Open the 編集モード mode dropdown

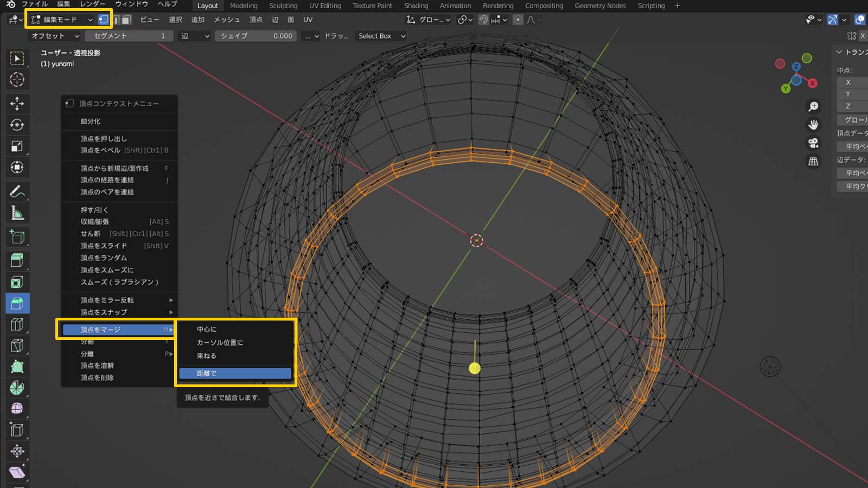coord(61,20)
